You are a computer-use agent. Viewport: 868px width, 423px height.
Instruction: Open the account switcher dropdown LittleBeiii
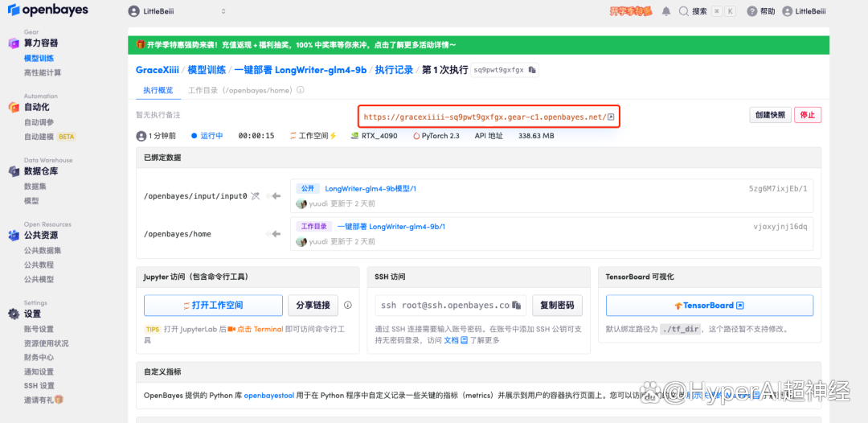tap(177, 11)
